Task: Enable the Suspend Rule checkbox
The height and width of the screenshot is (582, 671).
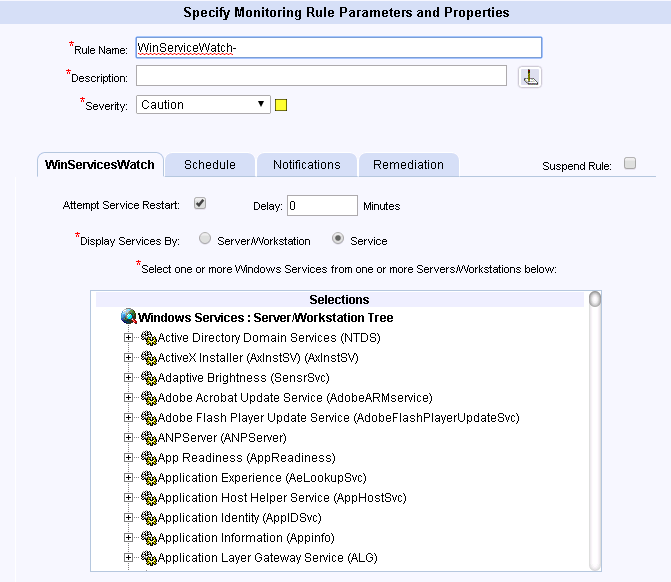Action: click(630, 163)
